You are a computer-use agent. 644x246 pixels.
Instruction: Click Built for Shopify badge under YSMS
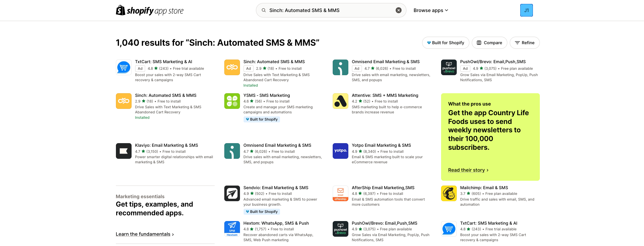pyautogui.click(x=262, y=119)
